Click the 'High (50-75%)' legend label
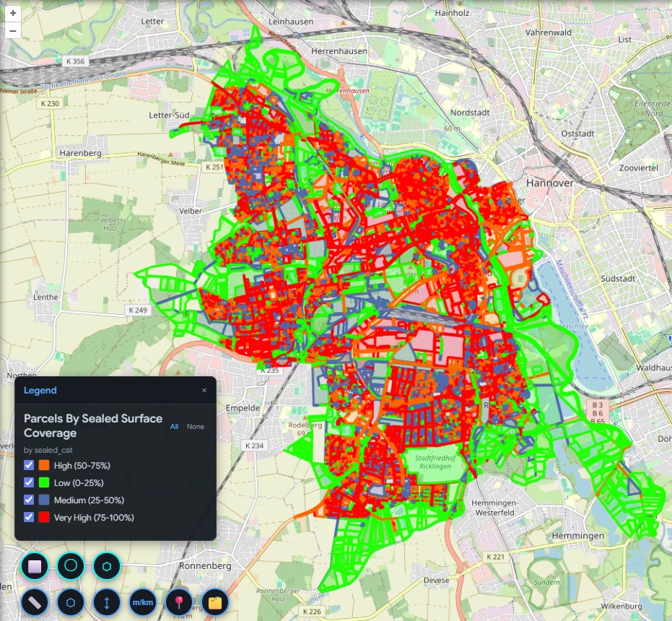 point(82,465)
